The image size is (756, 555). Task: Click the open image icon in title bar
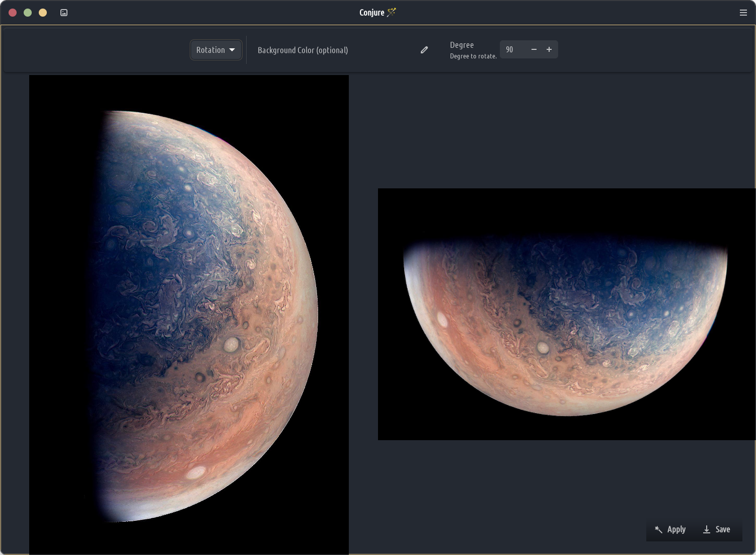pos(64,13)
